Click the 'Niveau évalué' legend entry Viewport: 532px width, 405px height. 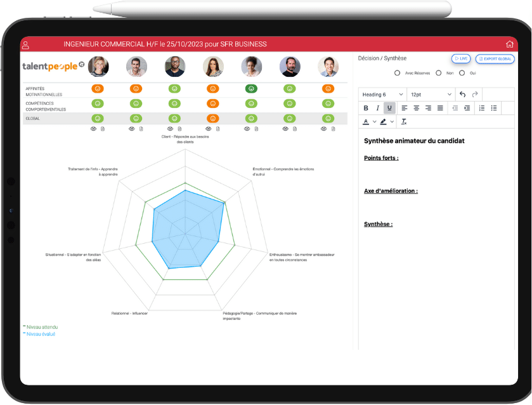pos(39,335)
